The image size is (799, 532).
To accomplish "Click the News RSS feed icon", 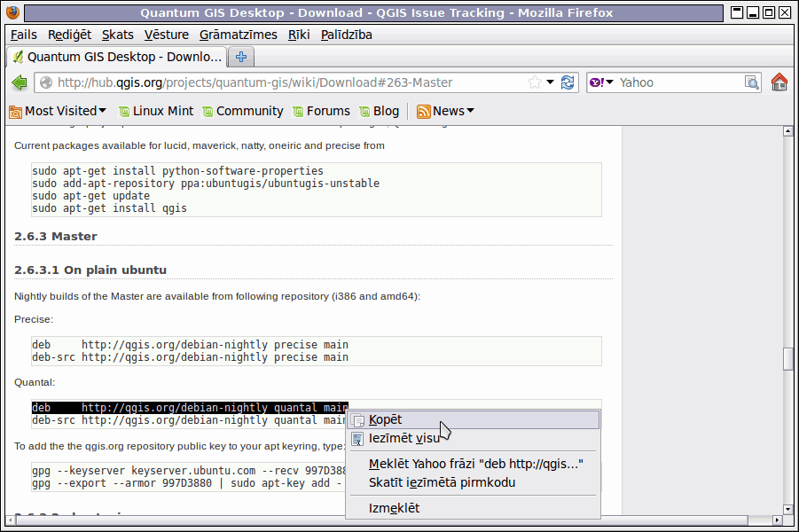I will tap(424, 111).
